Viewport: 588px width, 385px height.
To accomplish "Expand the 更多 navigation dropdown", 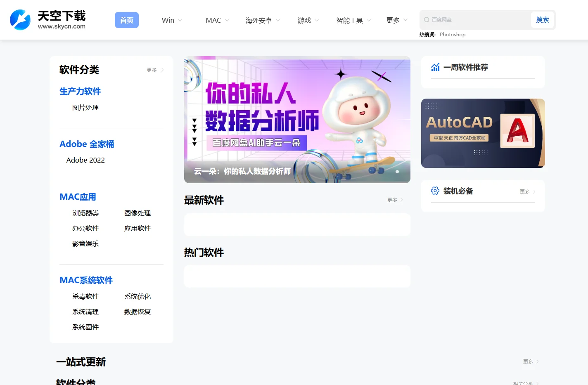I will click(397, 20).
